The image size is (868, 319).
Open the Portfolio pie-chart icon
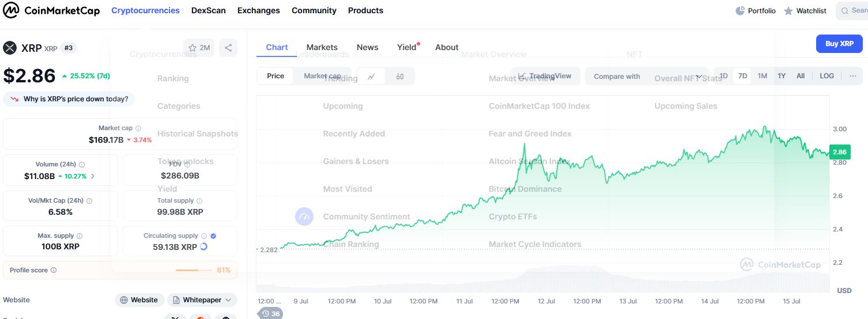coord(740,11)
